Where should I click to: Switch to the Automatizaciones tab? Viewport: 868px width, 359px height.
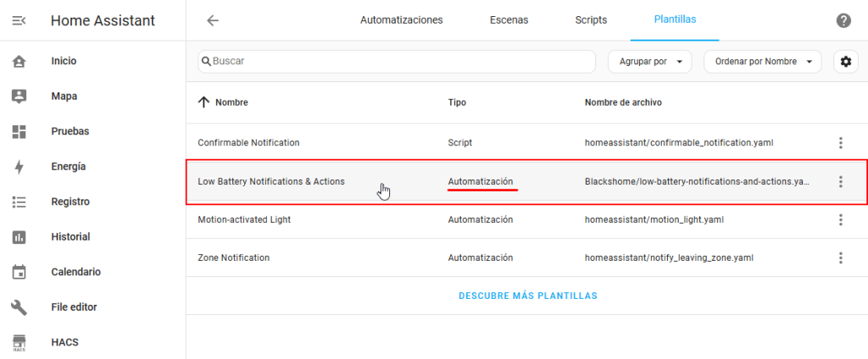(401, 20)
